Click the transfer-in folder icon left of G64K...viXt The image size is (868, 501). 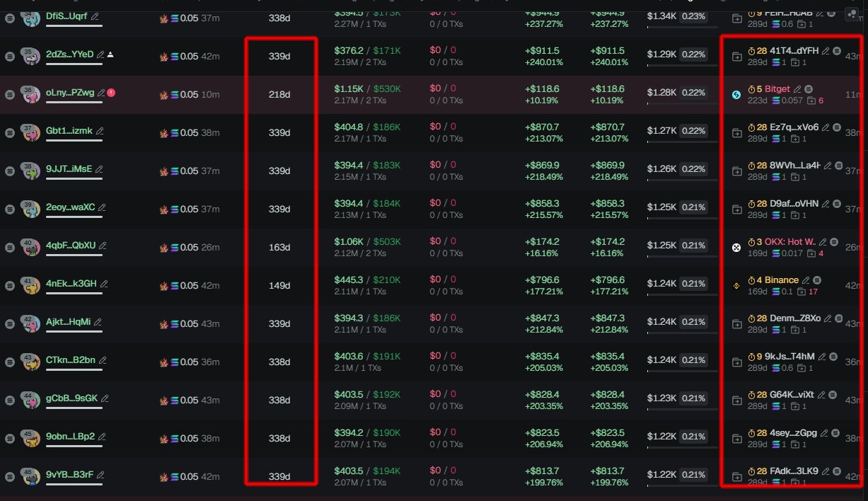click(737, 401)
